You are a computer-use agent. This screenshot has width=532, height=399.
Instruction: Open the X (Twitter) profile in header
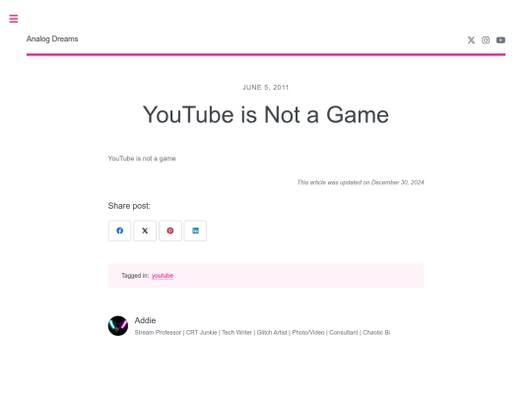[471, 40]
